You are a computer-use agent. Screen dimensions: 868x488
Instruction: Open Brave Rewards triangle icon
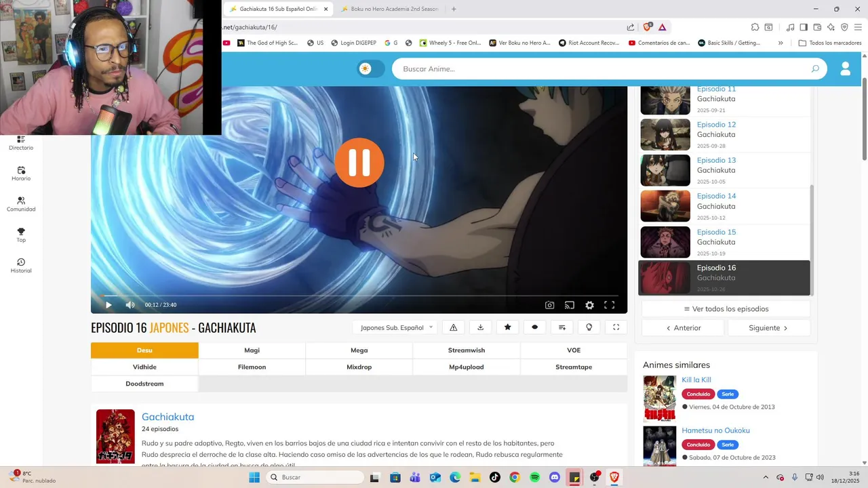click(x=662, y=27)
